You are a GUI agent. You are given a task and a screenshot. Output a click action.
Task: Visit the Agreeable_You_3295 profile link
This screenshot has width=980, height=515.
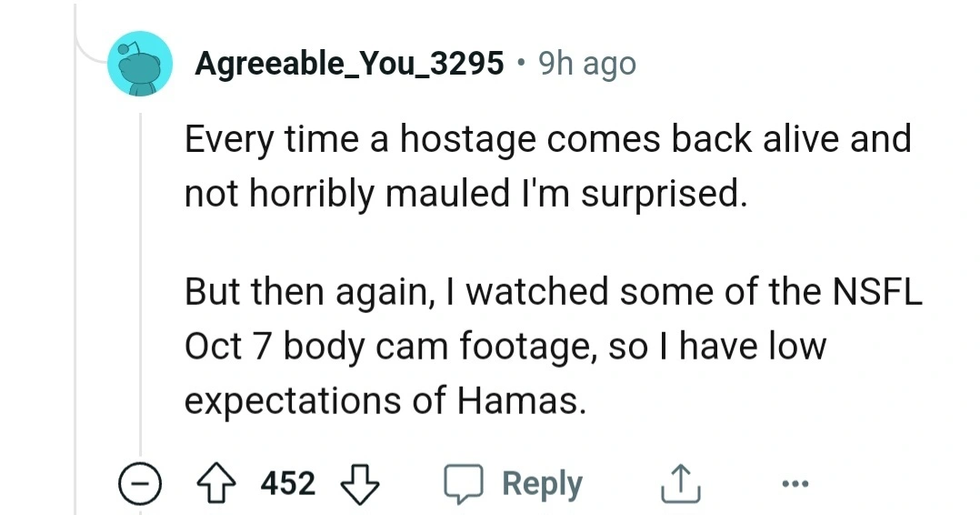(x=349, y=63)
